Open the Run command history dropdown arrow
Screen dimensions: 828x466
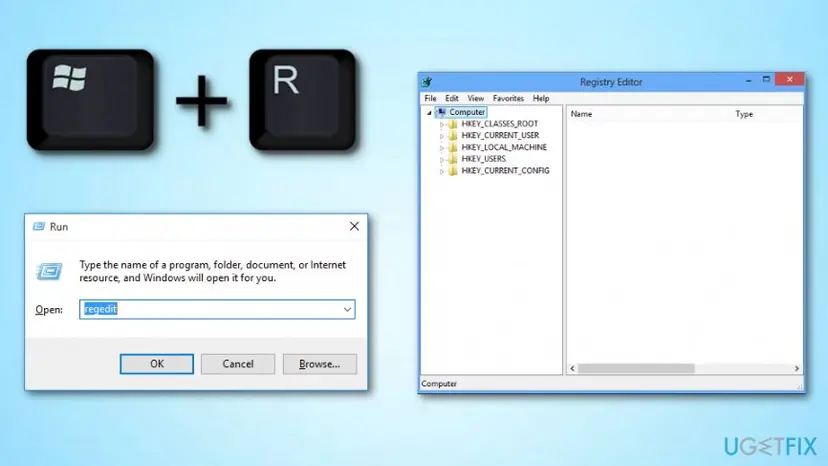[x=347, y=310]
